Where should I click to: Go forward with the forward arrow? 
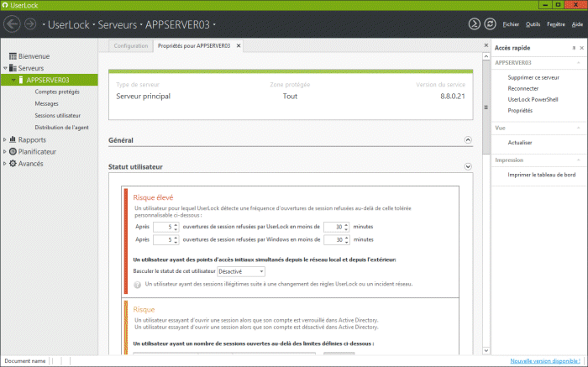point(30,24)
